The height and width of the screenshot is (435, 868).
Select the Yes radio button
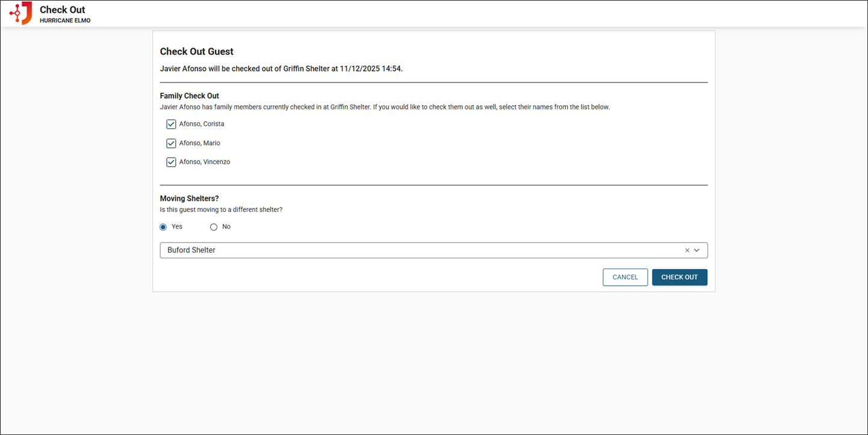click(163, 227)
